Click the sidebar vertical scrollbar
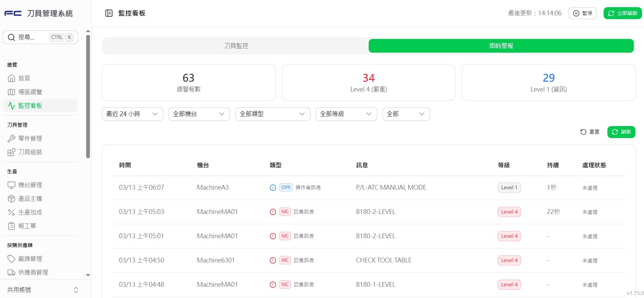 pos(88,96)
